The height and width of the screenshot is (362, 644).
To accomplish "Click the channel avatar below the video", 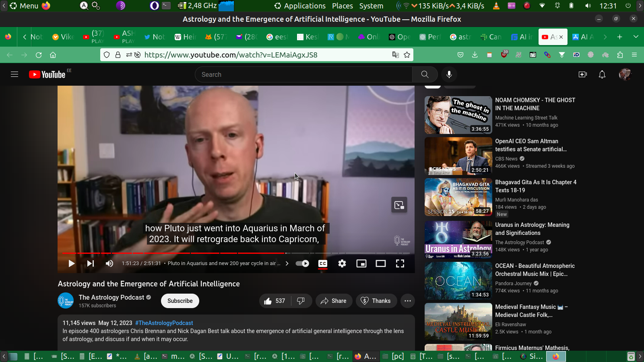I will (x=66, y=301).
